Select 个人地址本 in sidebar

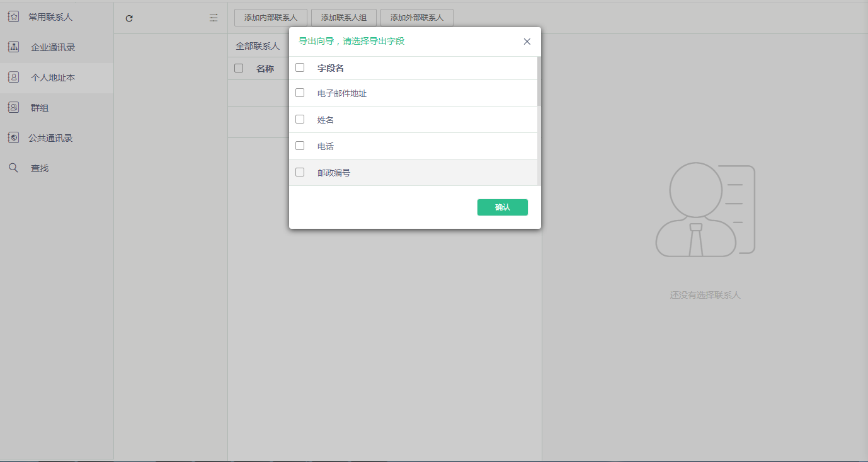57,78
